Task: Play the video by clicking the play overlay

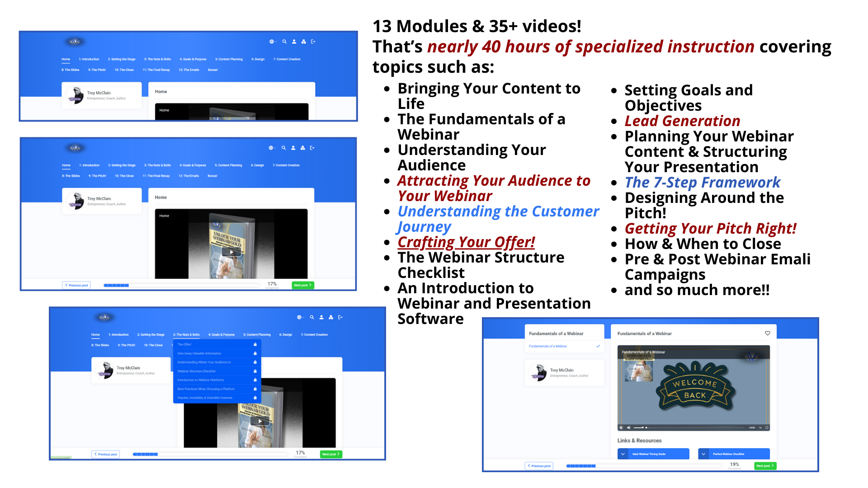Action: pyautogui.click(x=231, y=253)
